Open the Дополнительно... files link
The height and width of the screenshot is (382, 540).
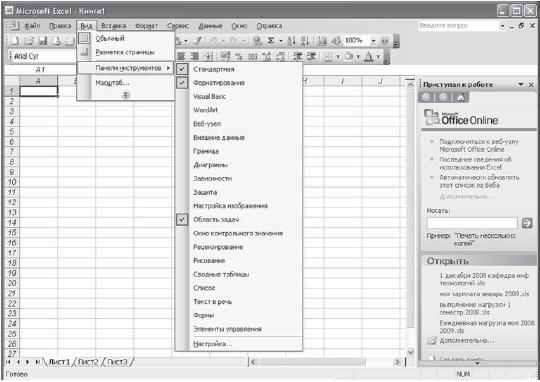466,340
